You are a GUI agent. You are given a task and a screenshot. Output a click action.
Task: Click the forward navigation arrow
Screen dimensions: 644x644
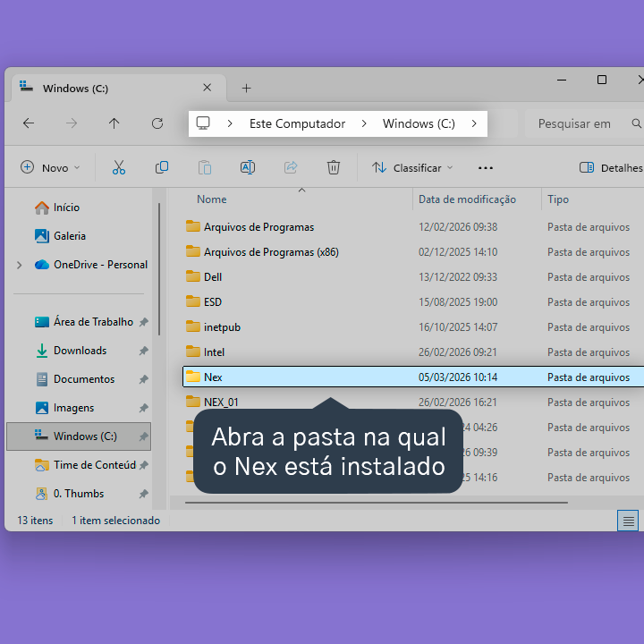(x=72, y=123)
